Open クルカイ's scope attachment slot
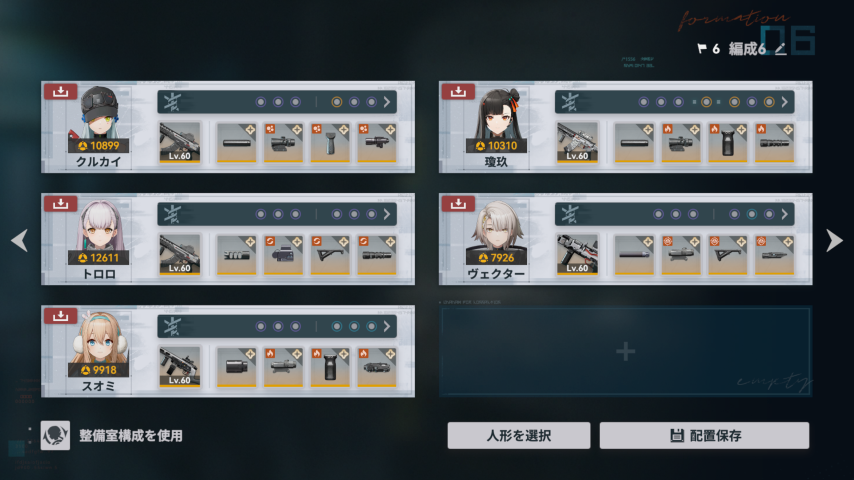Image resolution: width=854 pixels, height=480 pixels. tap(283, 142)
